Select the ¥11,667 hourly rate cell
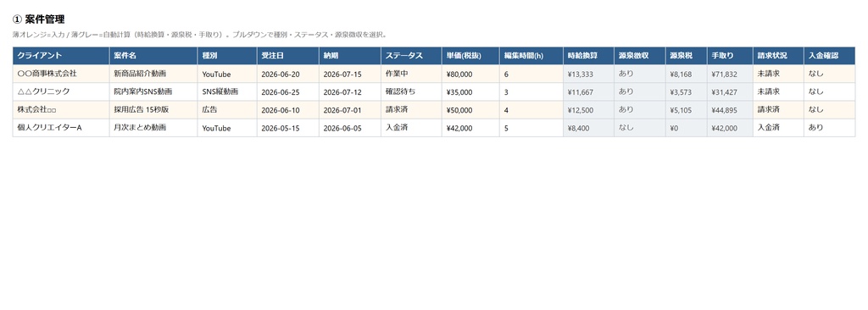 [x=588, y=91]
